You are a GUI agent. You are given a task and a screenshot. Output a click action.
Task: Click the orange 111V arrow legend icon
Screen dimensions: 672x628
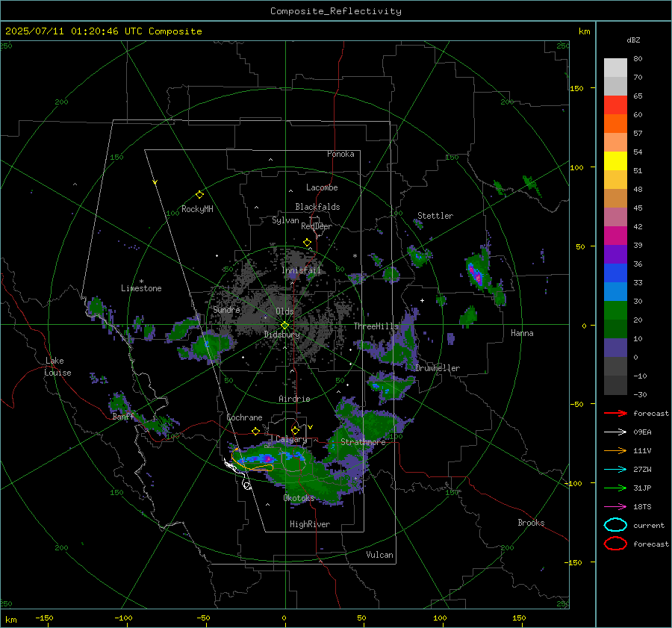615,450
